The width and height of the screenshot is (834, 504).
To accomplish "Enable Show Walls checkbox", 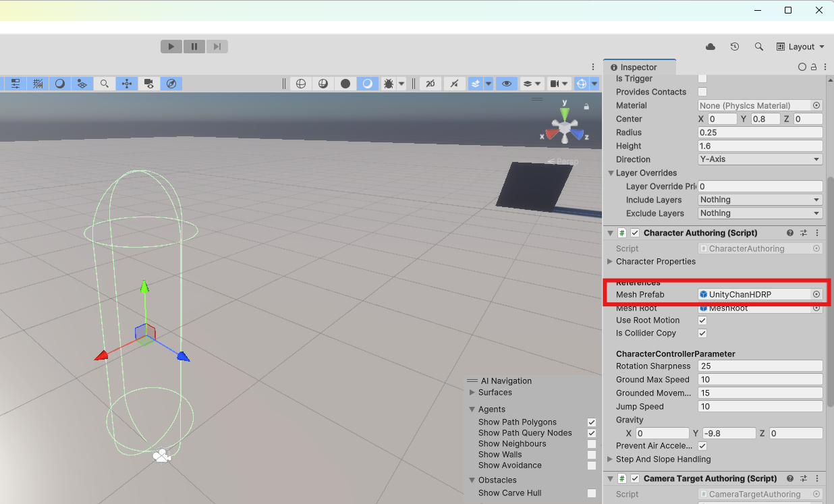I will [x=592, y=455].
